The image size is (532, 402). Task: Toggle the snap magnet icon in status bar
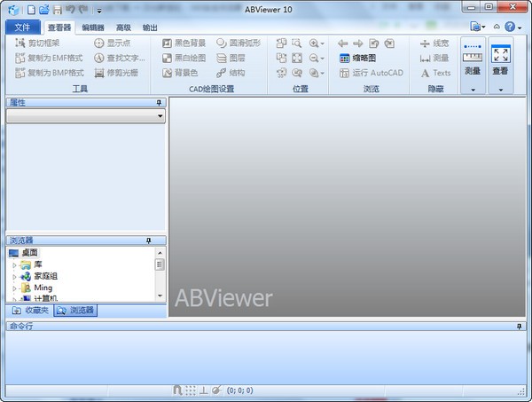pos(177,390)
